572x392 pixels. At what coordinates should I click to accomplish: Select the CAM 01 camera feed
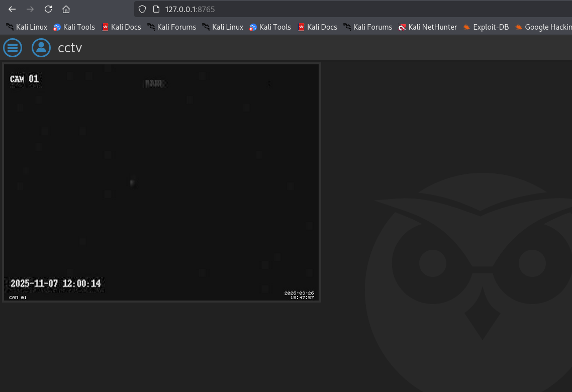click(x=161, y=182)
